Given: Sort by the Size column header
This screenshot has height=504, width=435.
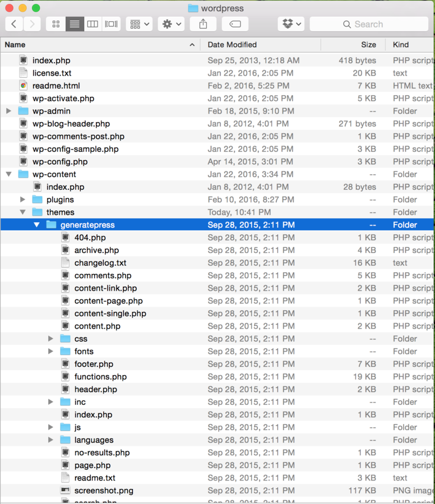Looking at the screenshot, I should pos(353,45).
